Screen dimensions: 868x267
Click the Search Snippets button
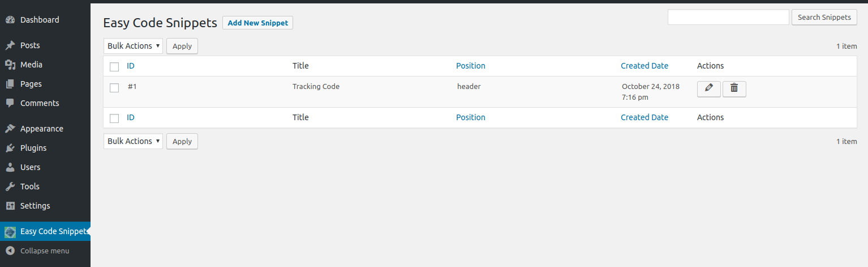tap(824, 18)
